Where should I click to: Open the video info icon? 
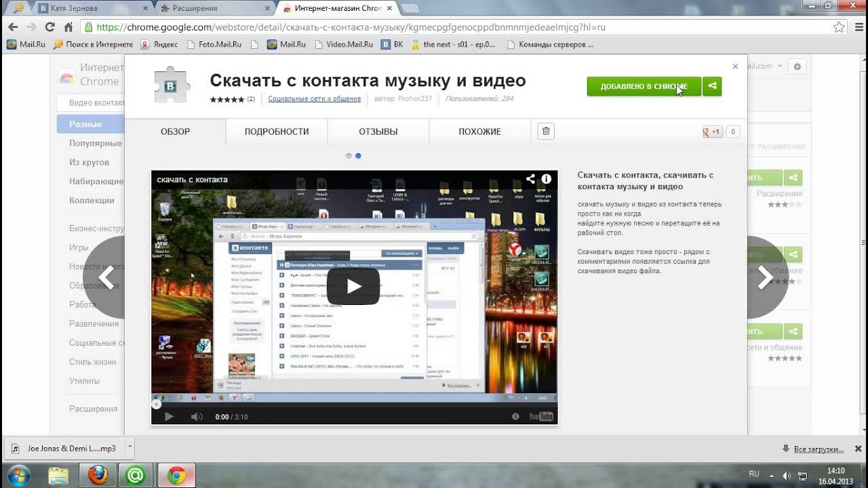coord(546,179)
